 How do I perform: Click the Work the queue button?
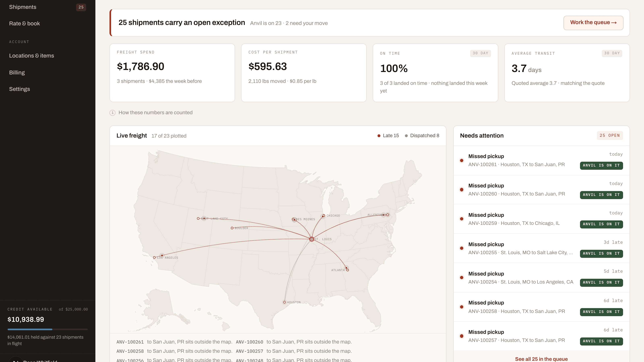[x=593, y=23]
